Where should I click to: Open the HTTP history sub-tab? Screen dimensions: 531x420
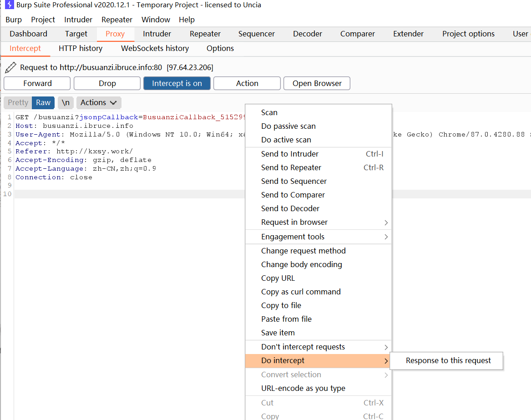coord(81,48)
